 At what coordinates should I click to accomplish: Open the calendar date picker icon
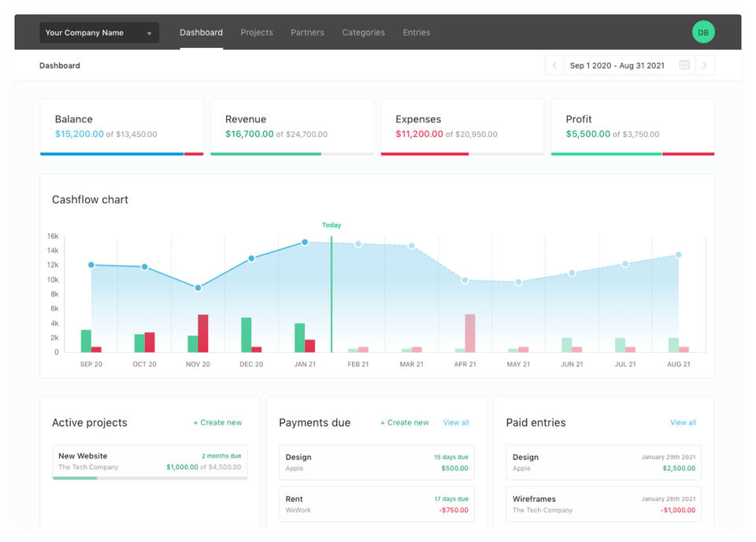(x=684, y=65)
